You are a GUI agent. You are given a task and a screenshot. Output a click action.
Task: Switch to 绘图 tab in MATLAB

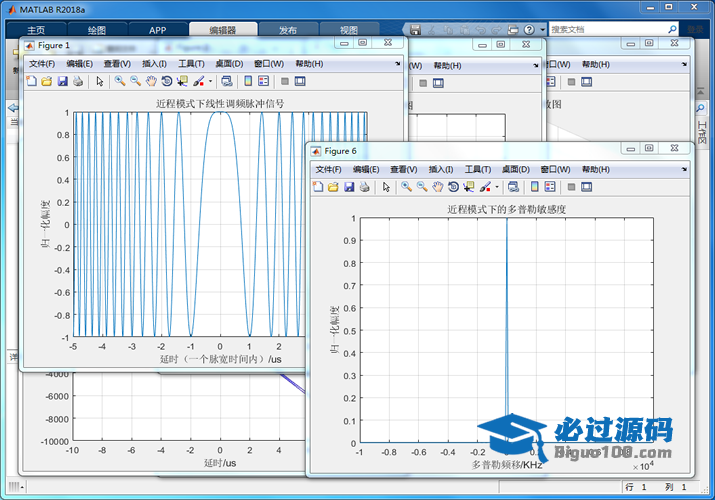click(97, 30)
